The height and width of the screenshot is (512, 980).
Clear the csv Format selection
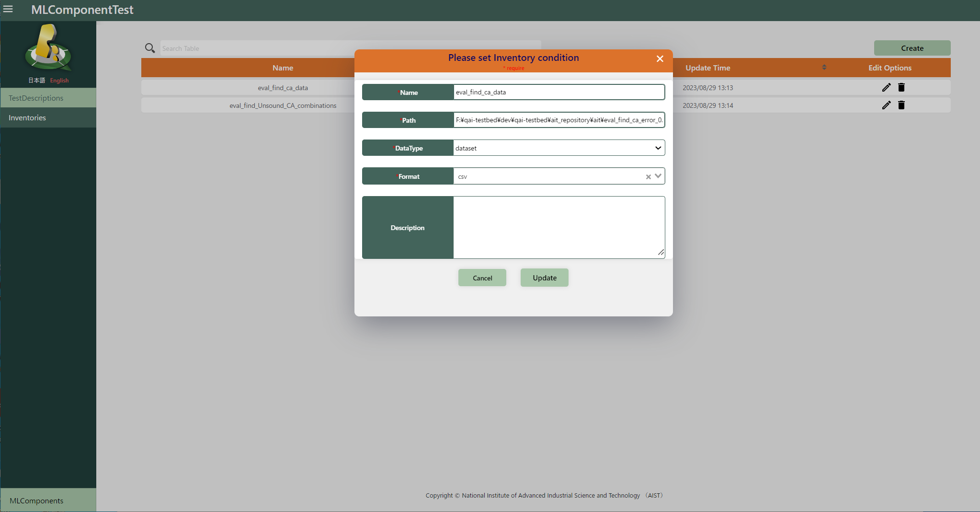coord(648,177)
